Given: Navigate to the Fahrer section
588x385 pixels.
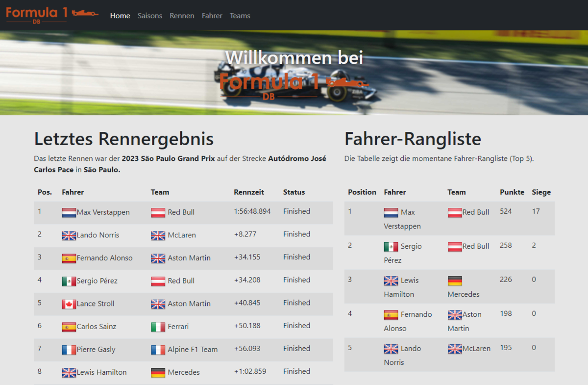Looking at the screenshot, I should pyautogui.click(x=212, y=16).
